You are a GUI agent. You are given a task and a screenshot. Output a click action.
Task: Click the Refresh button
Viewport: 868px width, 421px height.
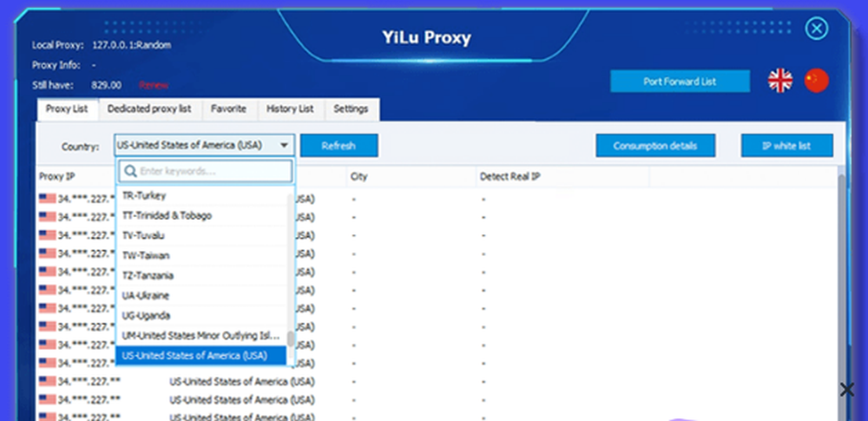coord(339,146)
